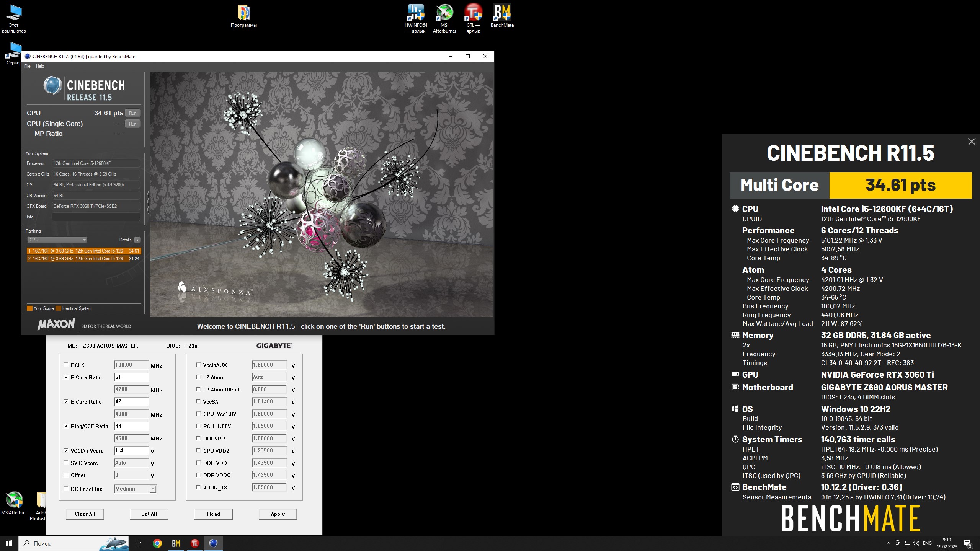This screenshot has width=980, height=551.
Task: Click the Cinebench logo sphere icon
Action: tap(52, 85)
